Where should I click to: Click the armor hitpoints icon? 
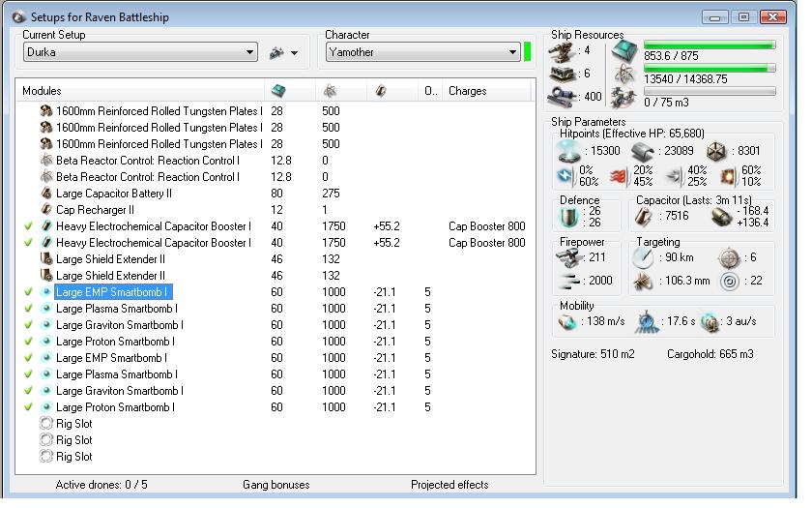643,152
